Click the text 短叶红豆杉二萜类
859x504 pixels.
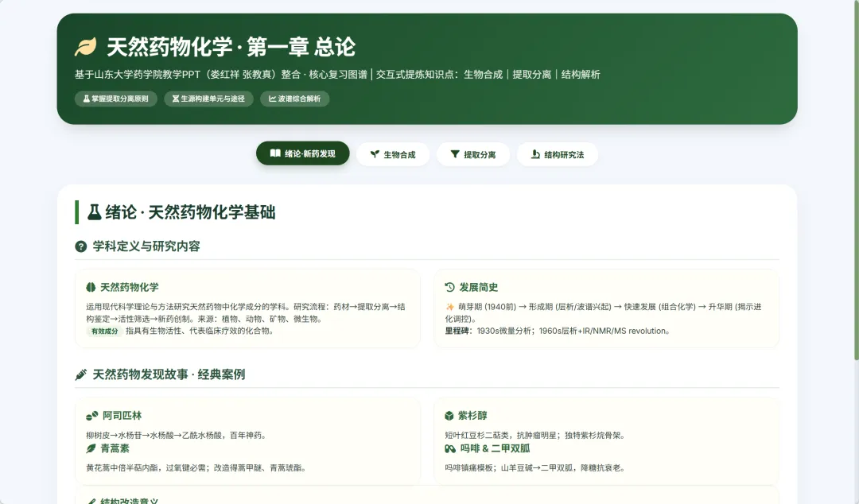(x=478, y=436)
